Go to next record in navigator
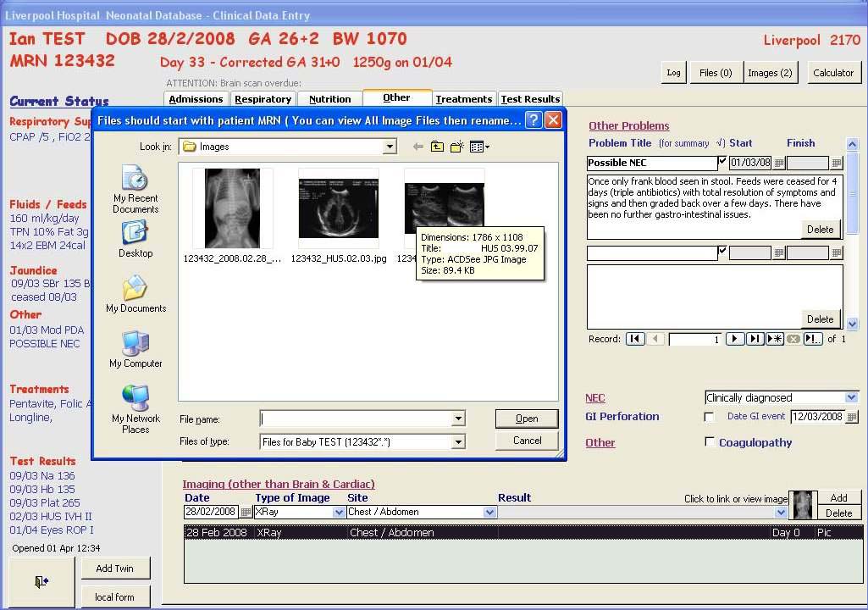This screenshot has height=610, width=868. pos(735,339)
